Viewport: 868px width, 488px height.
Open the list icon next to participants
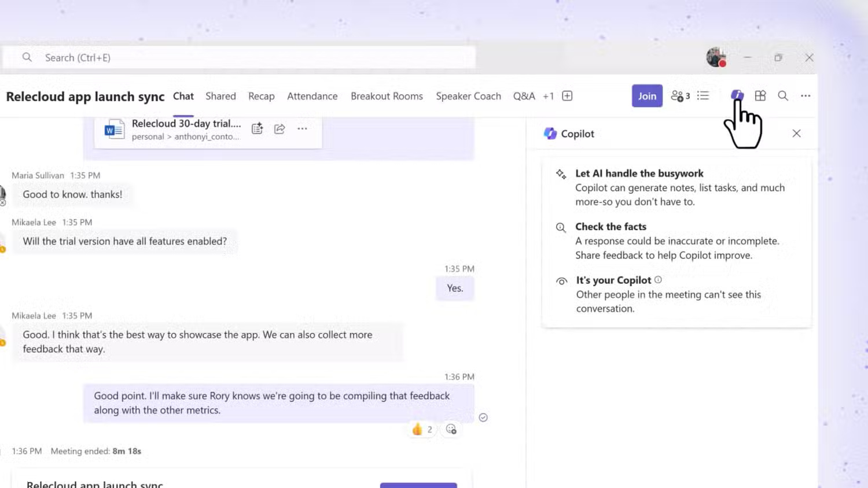703,96
